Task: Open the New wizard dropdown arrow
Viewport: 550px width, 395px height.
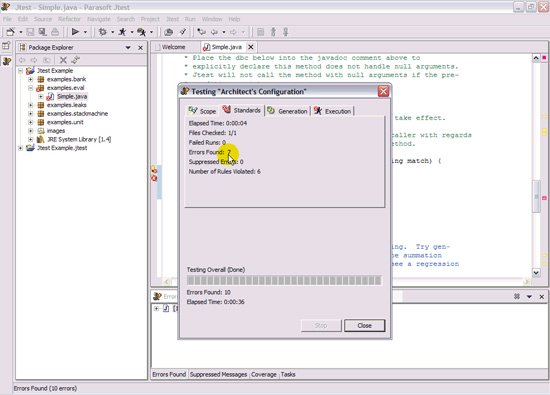Action: (21, 32)
